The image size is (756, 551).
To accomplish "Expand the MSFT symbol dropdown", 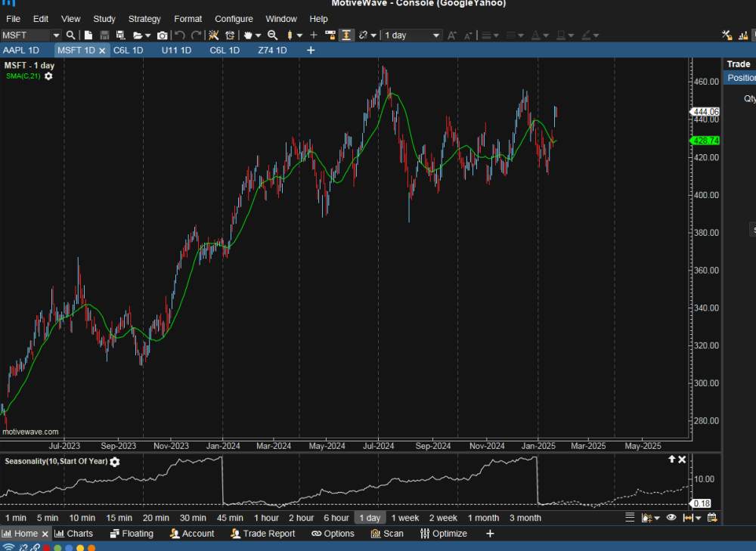I will point(56,36).
